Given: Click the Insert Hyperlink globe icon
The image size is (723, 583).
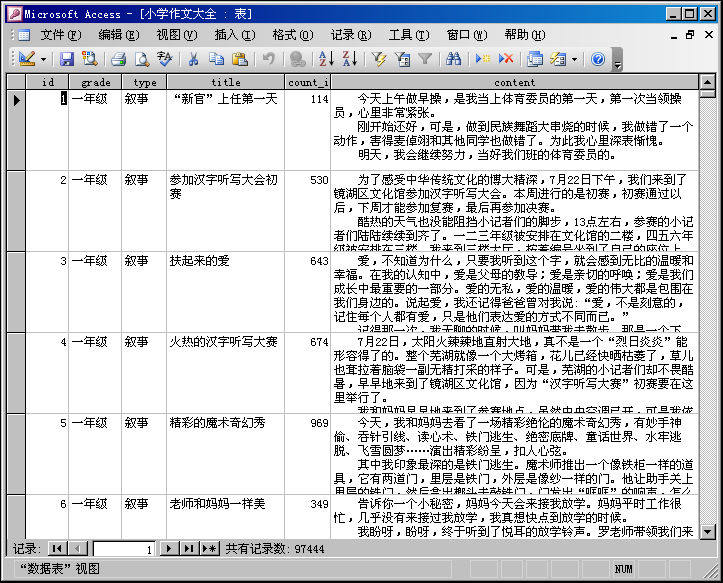Looking at the screenshot, I should (x=297, y=59).
